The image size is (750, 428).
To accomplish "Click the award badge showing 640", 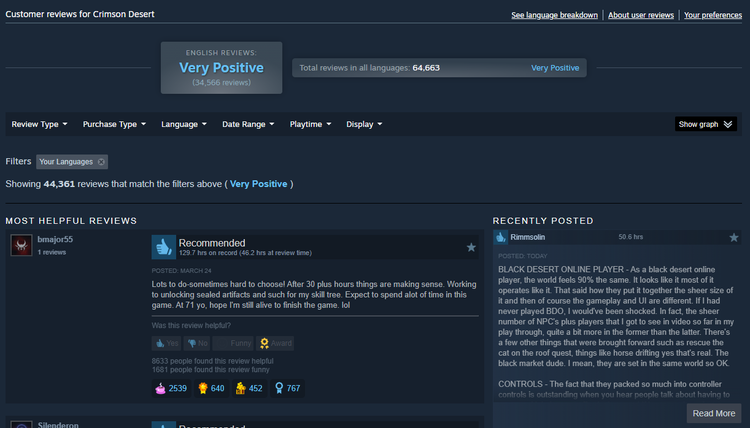I will 211,388.
